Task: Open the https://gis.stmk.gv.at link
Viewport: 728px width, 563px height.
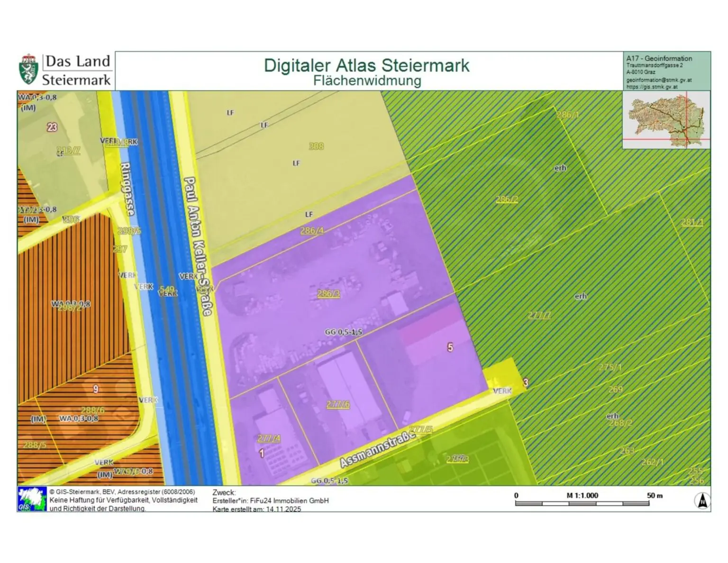Action: coord(652,87)
